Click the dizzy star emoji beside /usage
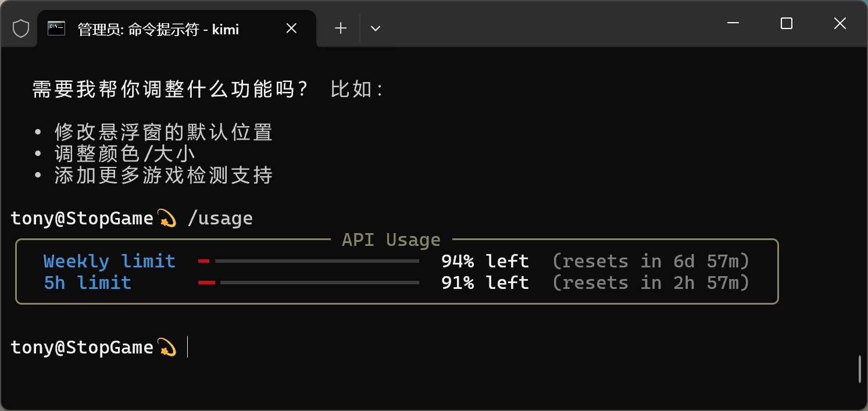Screen dimensions: 868x411 167,219
